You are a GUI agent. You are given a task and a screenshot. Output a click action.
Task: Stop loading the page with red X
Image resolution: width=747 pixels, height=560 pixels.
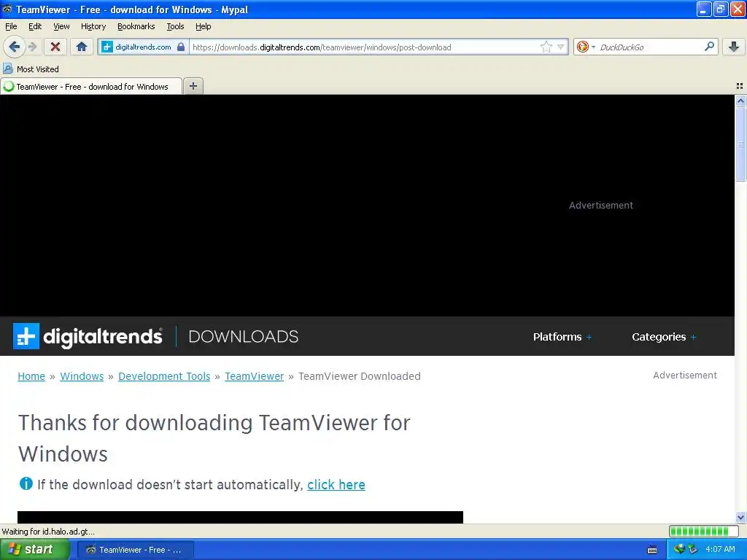[x=55, y=47]
